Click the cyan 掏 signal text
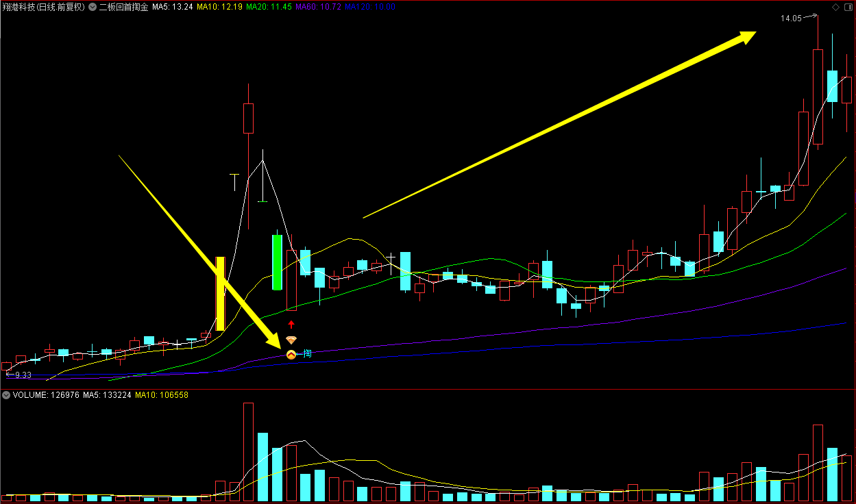Screen dimensions: 856x504 pos(308,353)
